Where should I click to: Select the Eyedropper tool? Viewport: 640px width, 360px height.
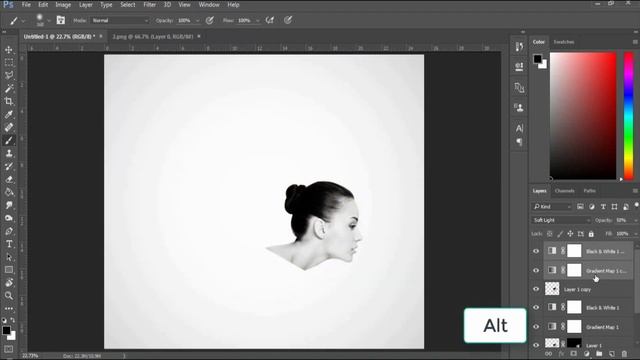(9, 114)
